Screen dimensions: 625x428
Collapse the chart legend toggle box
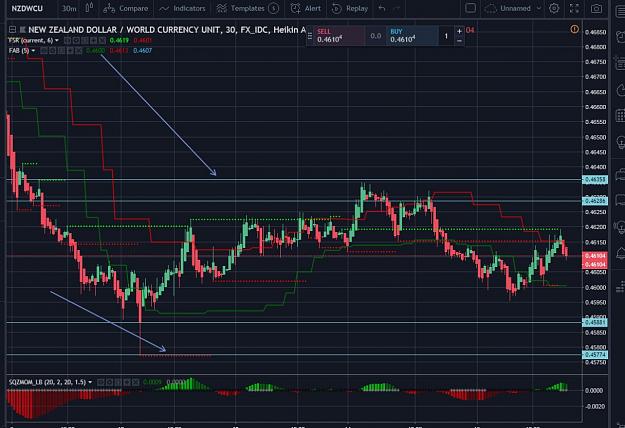click(12, 29)
